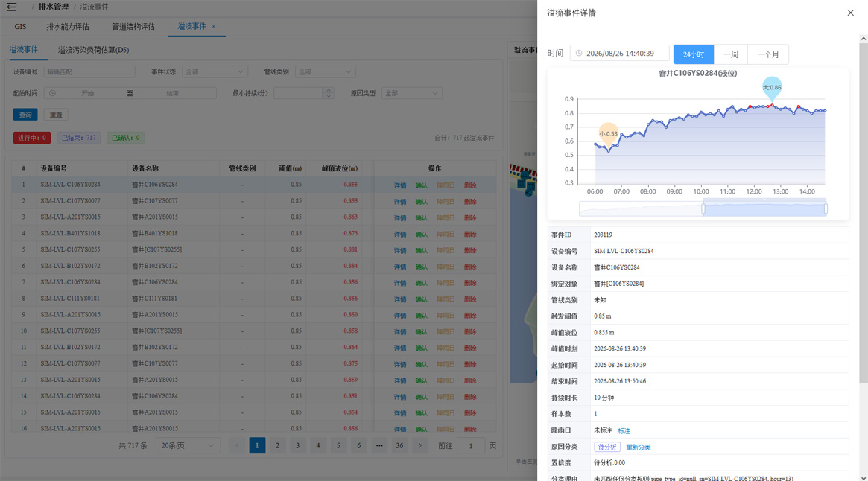
Task: Go to page 2 in pagination
Action: pos(277,445)
